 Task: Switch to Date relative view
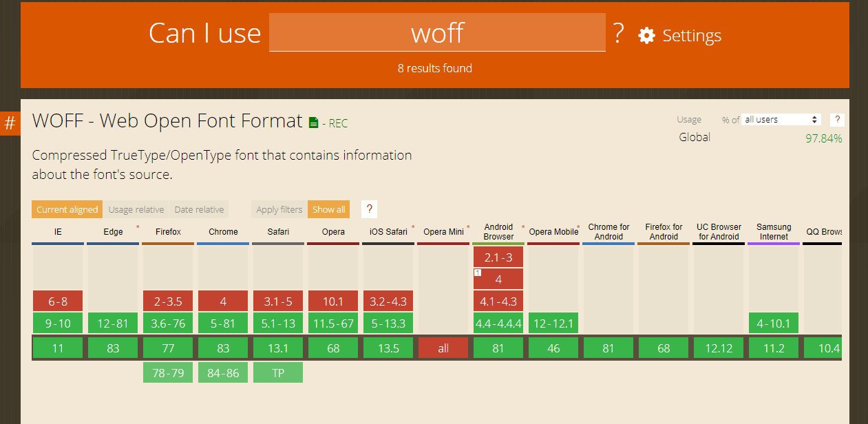tap(199, 209)
